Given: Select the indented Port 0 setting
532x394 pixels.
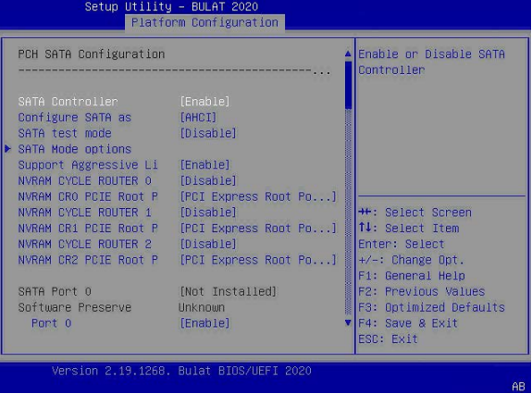Looking at the screenshot, I should coord(51,323).
